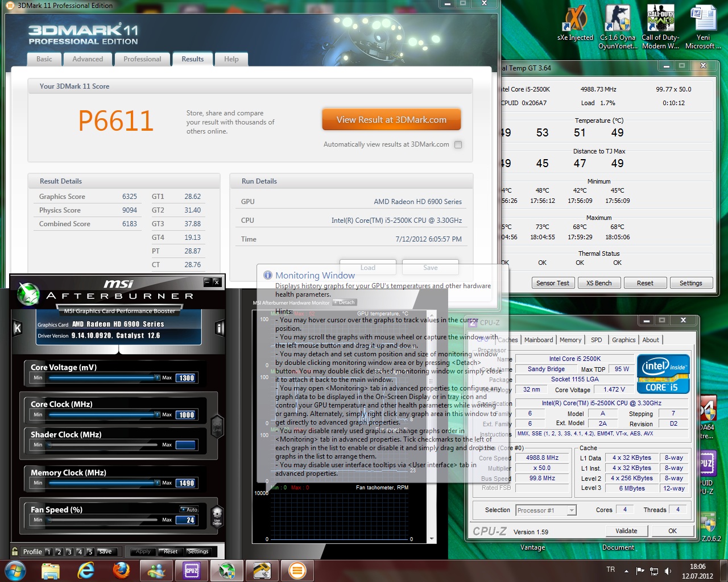Click the Intel Core i5 logo in CPU-Z
This screenshot has width=728, height=582.
point(663,374)
